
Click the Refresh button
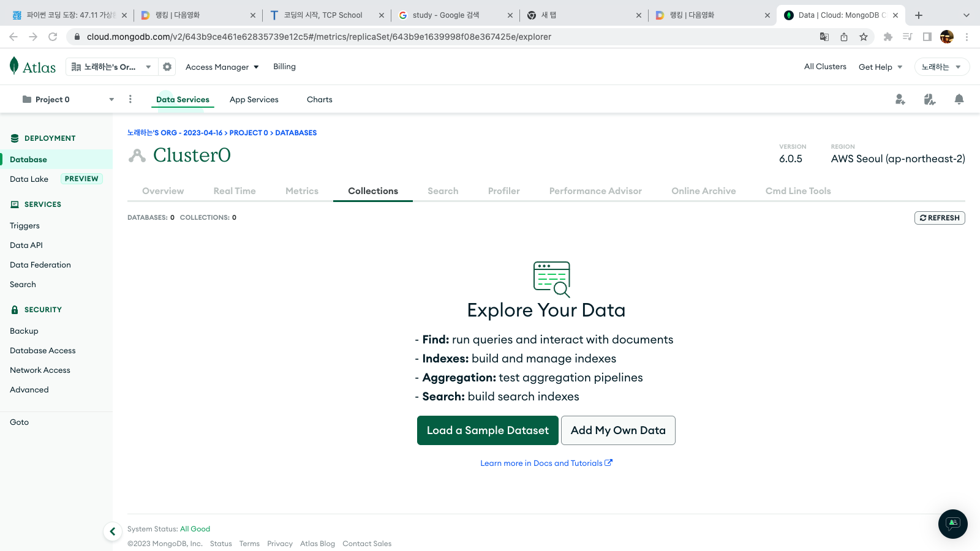(940, 218)
